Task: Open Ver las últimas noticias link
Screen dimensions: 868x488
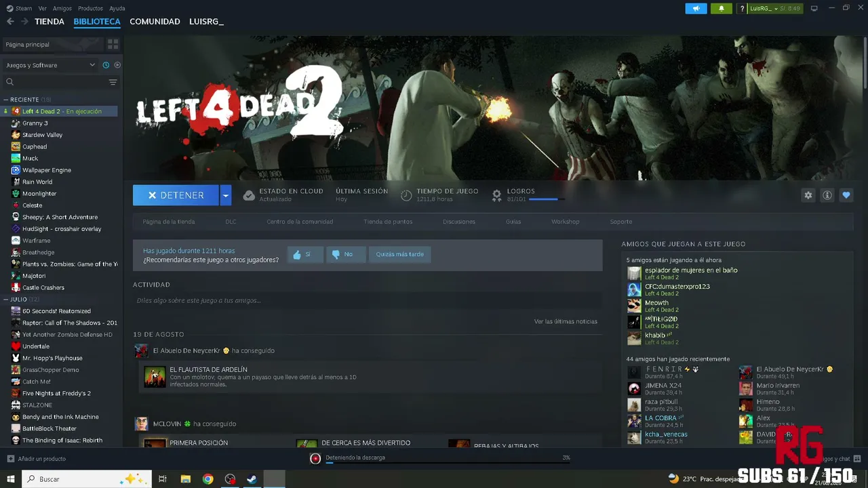Action: (x=566, y=321)
